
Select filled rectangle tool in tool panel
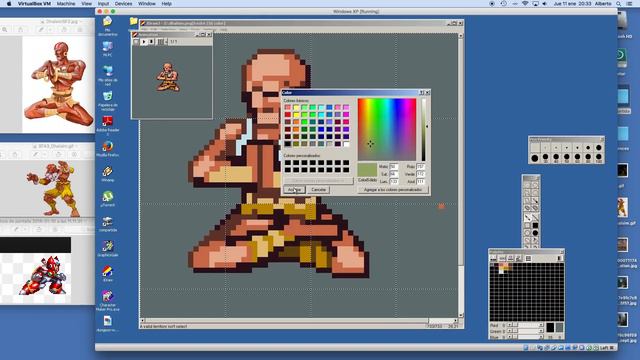(535, 225)
